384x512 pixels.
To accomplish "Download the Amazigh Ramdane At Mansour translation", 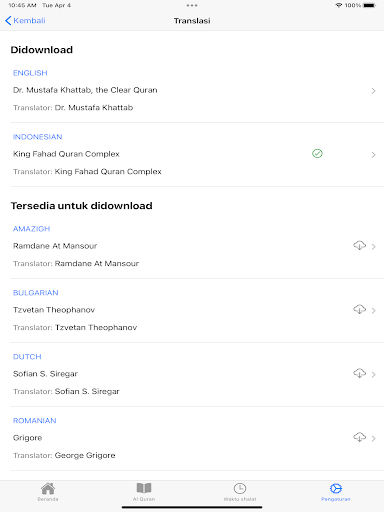I will click(x=359, y=246).
